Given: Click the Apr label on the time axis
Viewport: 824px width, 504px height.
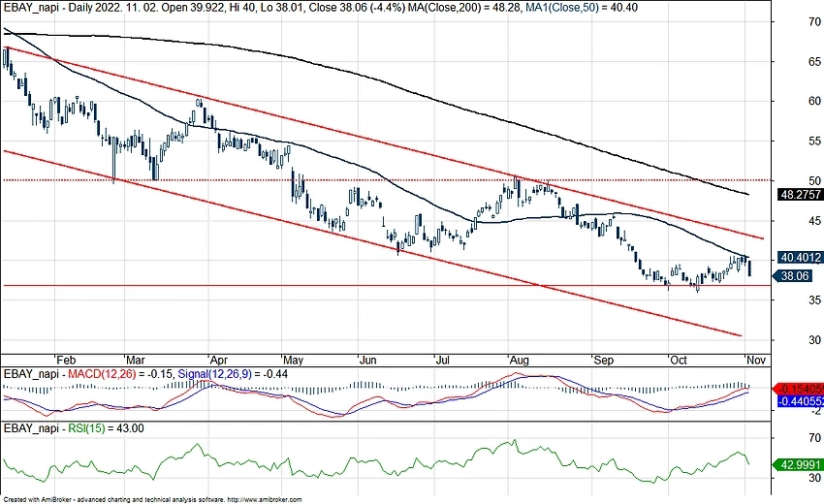Looking at the screenshot, I should coord(218,360).
